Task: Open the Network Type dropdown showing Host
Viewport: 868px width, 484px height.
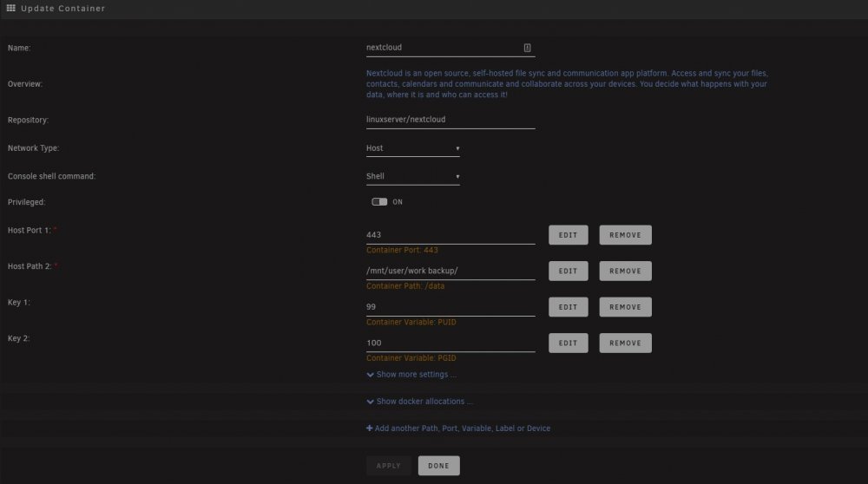Action: pos(413,148)
